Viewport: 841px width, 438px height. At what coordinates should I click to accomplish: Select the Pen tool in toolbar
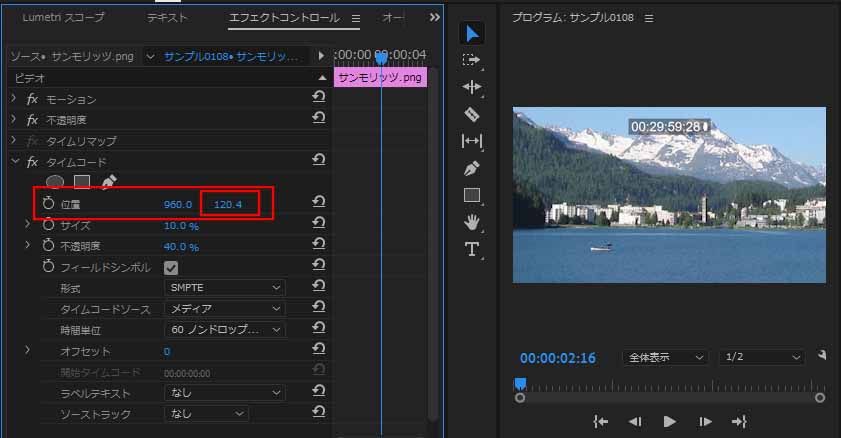pyautogui.click(x=471, y=168)
